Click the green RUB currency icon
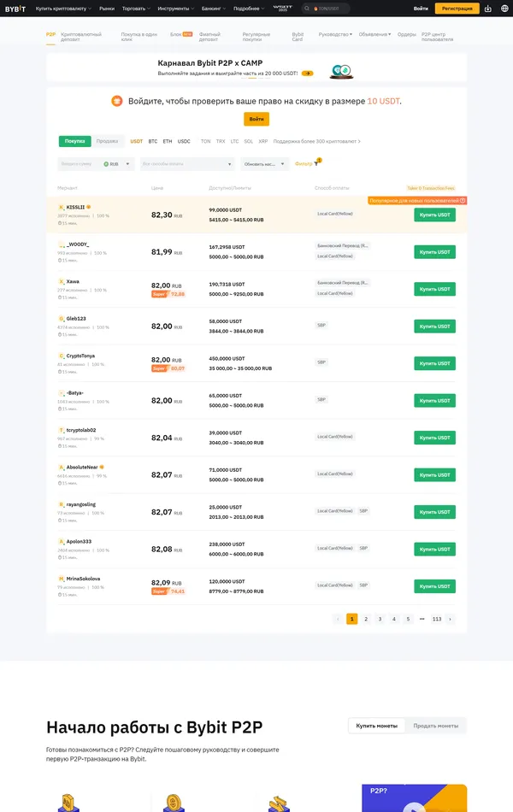The height and width of the screenshot is (812, 513). click(106, 164)
